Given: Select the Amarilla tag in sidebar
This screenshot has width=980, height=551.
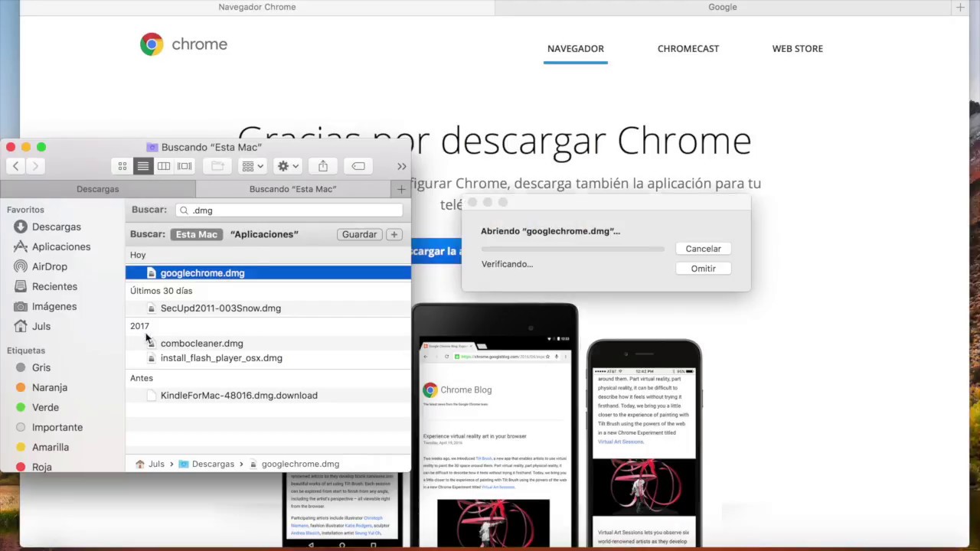Looking at the screenshot, I should (51, 447).
